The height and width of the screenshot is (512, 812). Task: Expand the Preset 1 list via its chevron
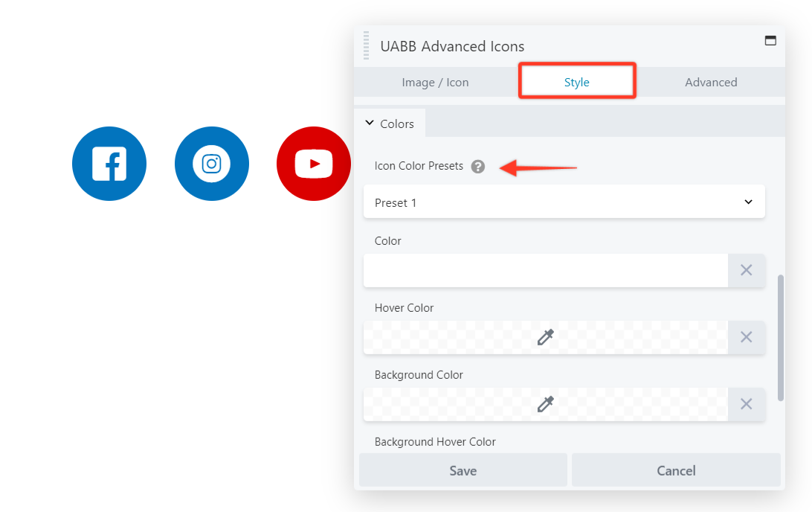click(748, 202)
